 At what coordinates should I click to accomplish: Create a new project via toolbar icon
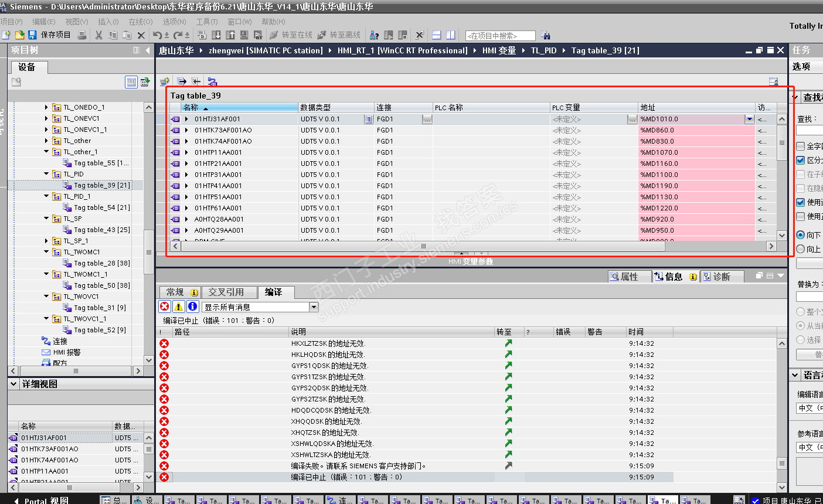6,35
